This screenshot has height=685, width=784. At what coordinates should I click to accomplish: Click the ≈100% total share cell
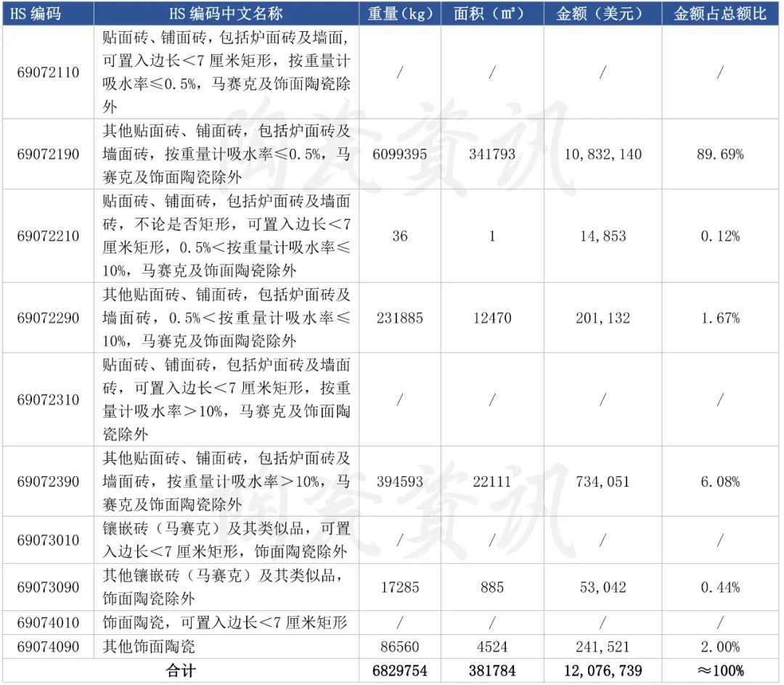click(720, 670)
